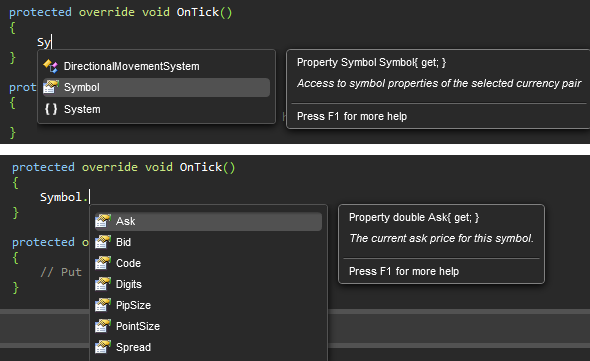
Task: Place cursor after the typed Symbol. text
Action: click(x=90, y=197)
